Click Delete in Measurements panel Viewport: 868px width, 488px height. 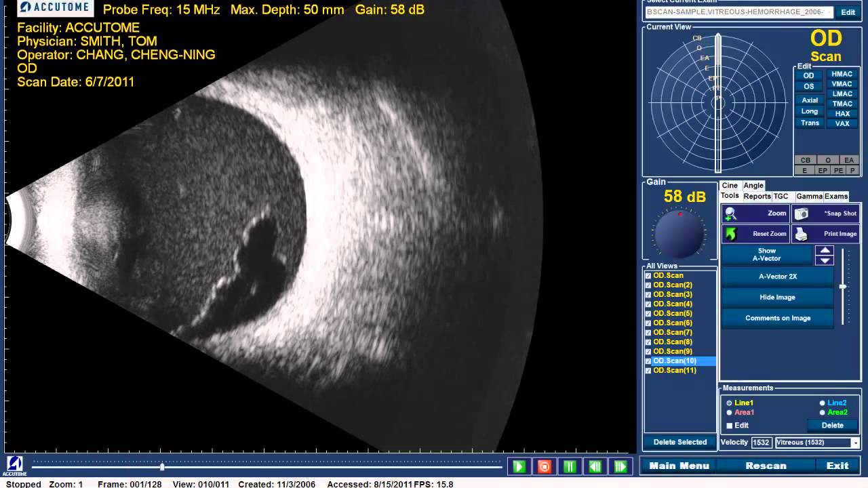[x=833, y=426]
